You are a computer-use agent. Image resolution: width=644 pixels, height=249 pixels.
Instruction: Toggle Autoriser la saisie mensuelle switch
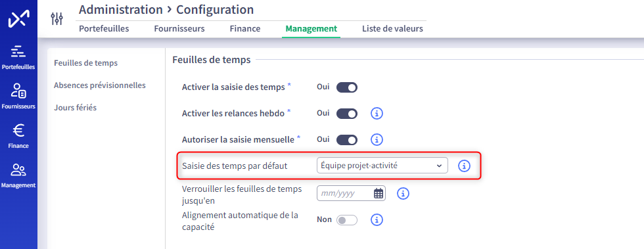(347, 140)
